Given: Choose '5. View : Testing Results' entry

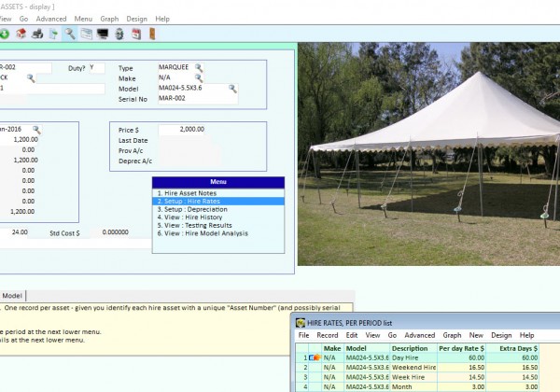Looking at the screenshot, I should (x=218, y=225).
